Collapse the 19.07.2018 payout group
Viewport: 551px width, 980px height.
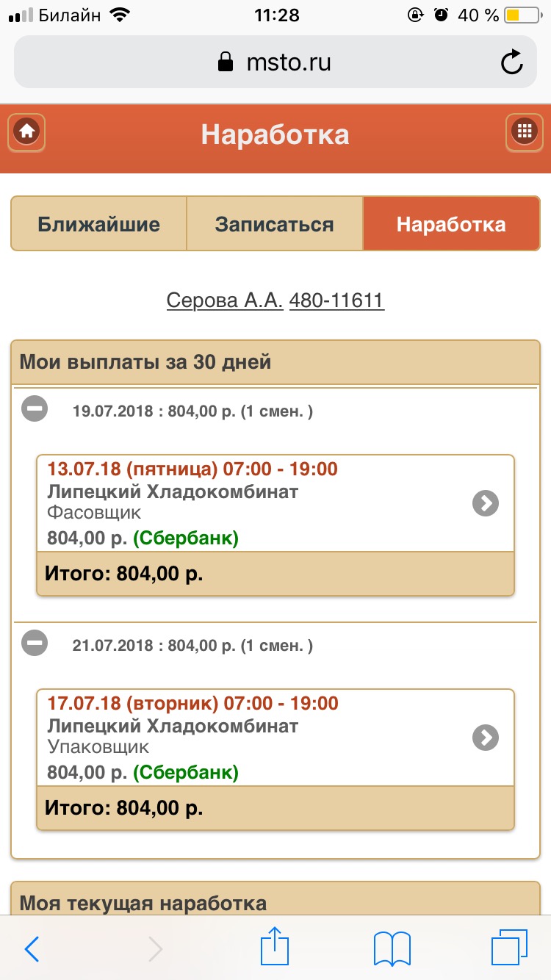[35, 409]
